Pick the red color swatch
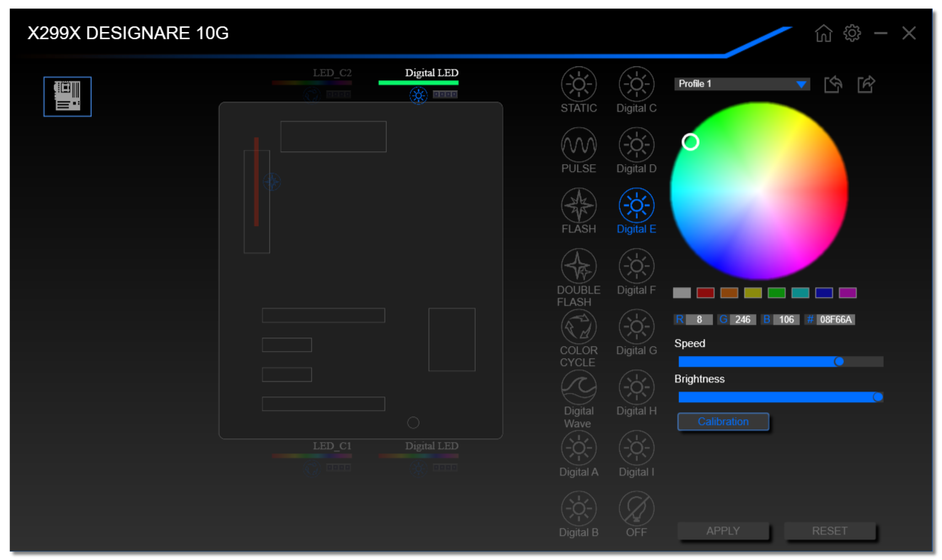Viewport: 942px width, 560px height. [705, 293]
